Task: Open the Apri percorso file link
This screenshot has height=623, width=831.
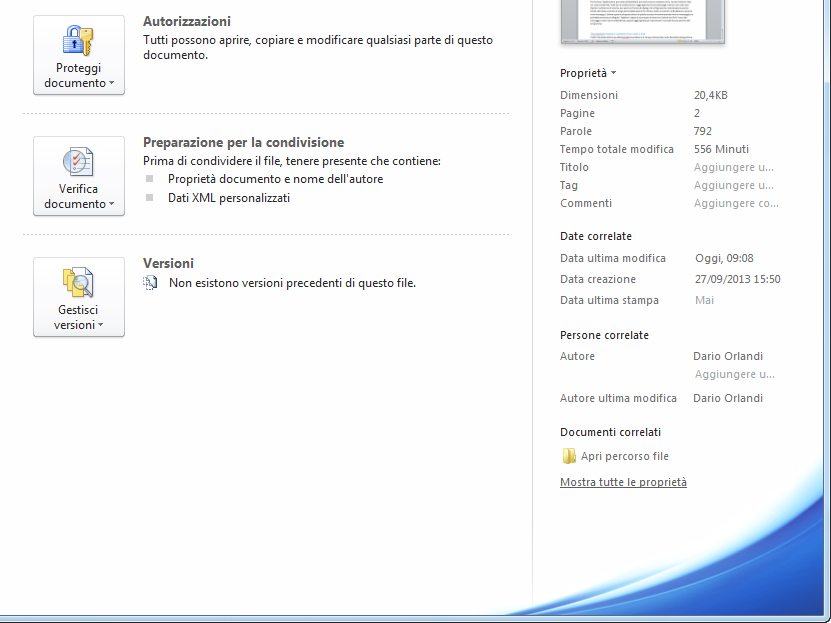Action: 624,456
